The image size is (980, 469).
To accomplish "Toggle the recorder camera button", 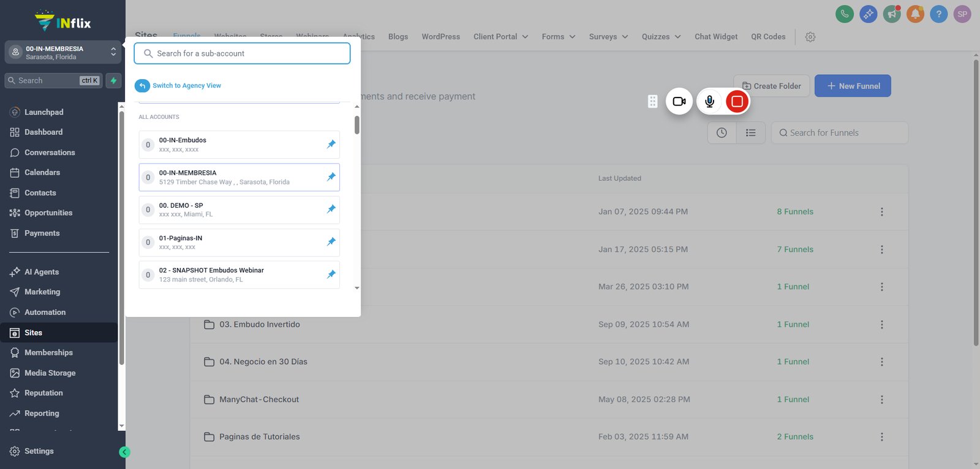I will pos(679,101).
